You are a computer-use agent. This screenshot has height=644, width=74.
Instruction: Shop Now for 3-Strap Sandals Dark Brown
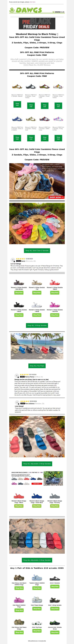pos(19,293)
